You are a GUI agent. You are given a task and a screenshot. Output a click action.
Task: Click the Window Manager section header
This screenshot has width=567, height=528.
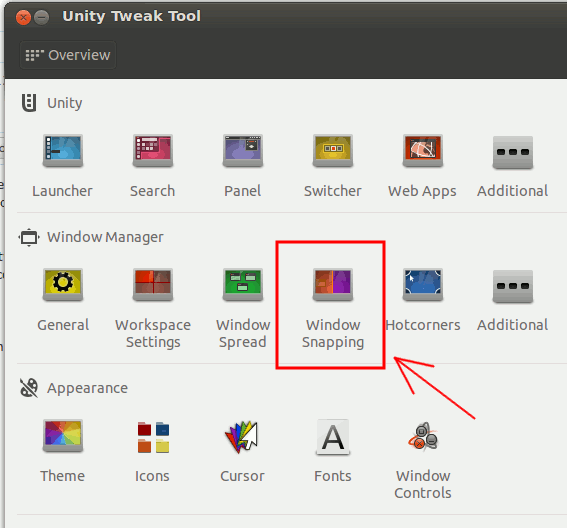pos(91,237)
